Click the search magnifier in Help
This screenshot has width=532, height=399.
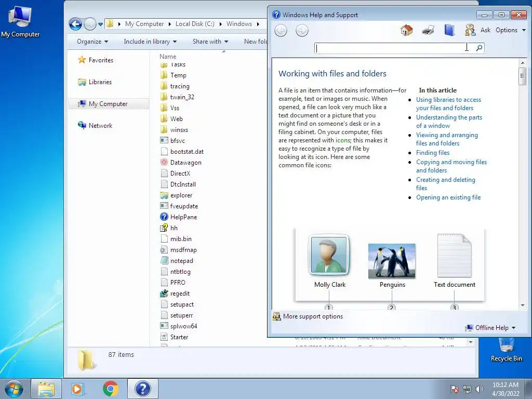coord(479,48)
